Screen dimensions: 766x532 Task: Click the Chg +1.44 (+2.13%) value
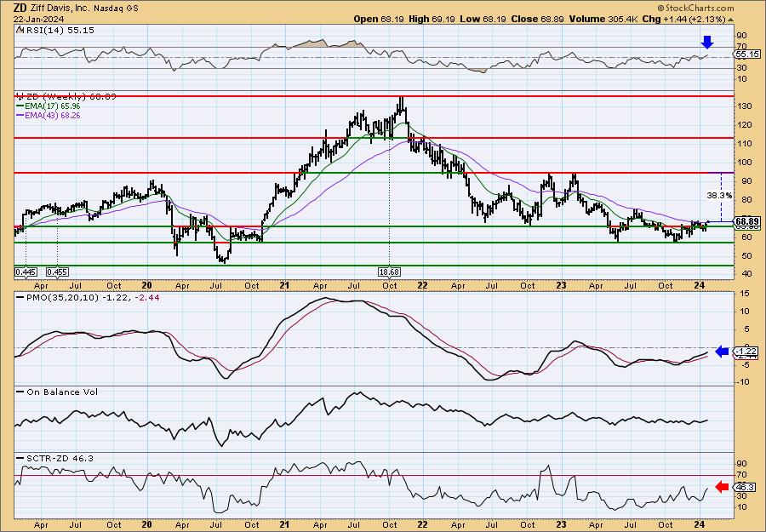684,19
